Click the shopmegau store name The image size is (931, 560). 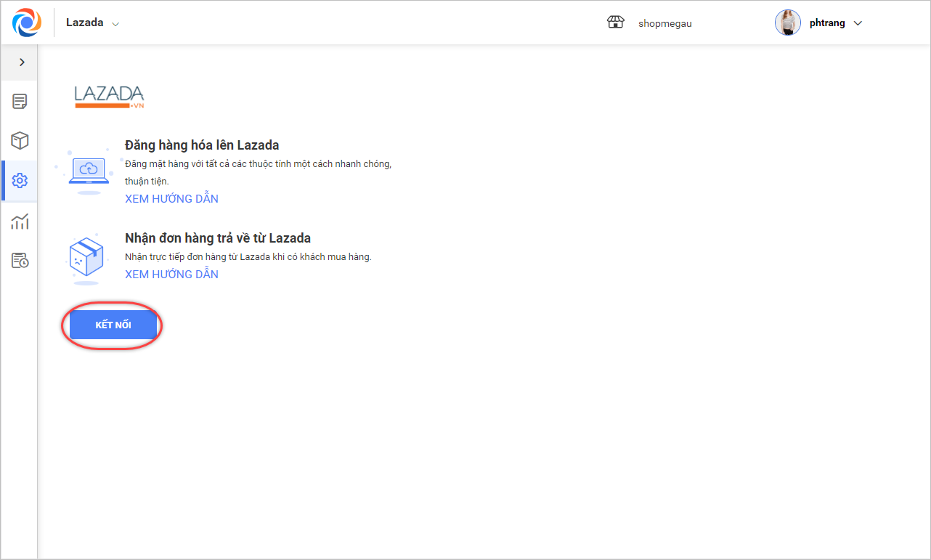(665, 23)
